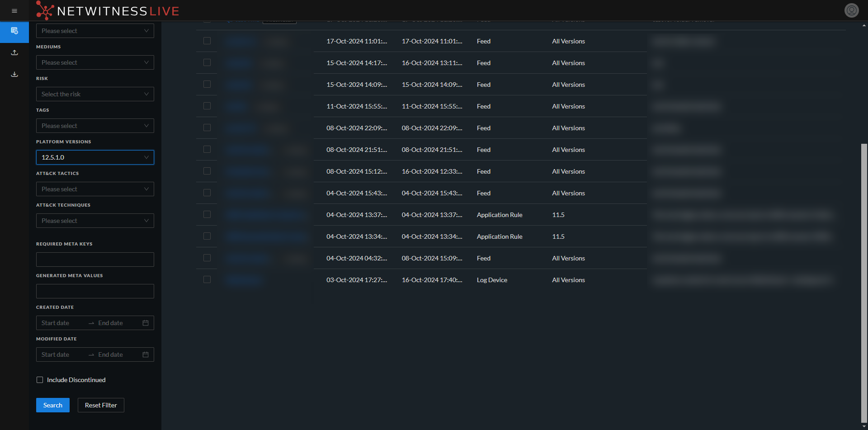Open the Modified Date calendar picker
The width and height of the screenshot is (868, 430).
pos(145,354)
